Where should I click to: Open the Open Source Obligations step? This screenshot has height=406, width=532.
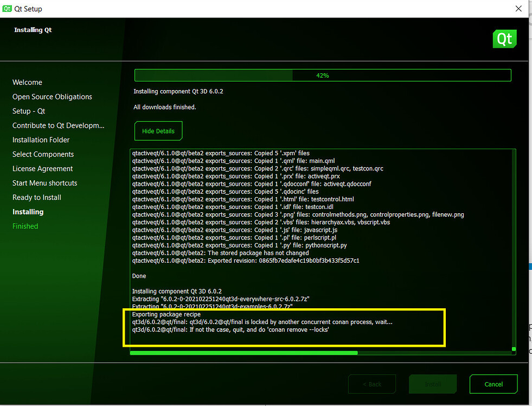tap(52, 97)
